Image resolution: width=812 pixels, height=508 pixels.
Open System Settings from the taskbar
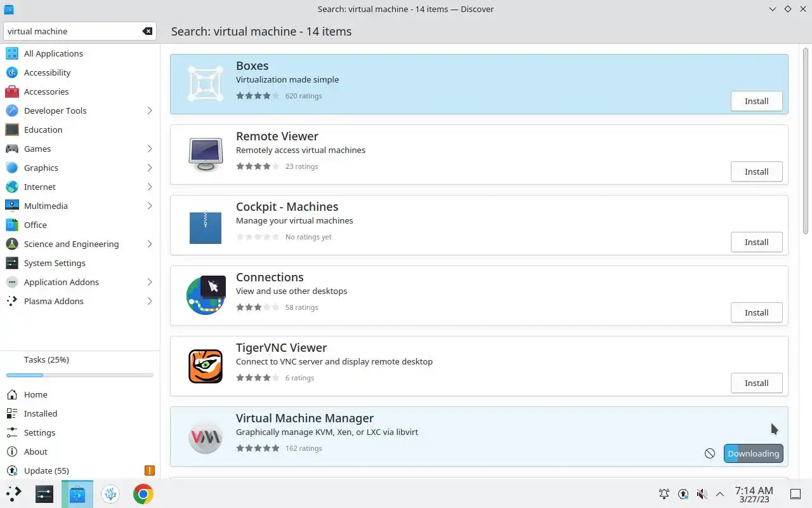44,493
